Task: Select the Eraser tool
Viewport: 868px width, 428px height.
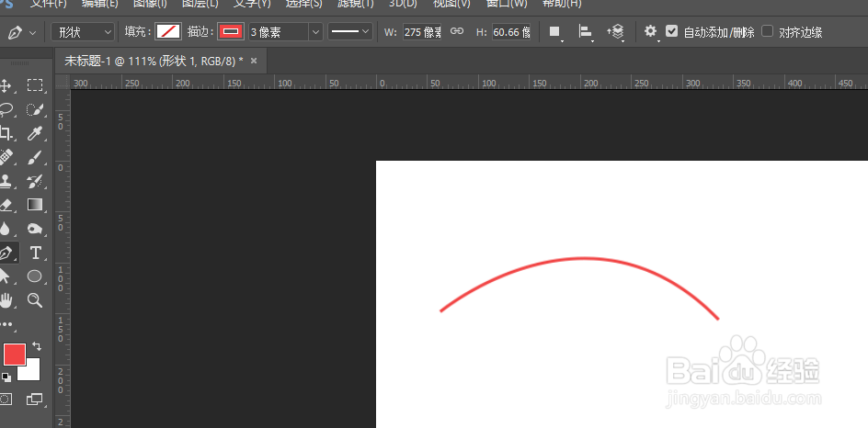Action: coord(6,205)
